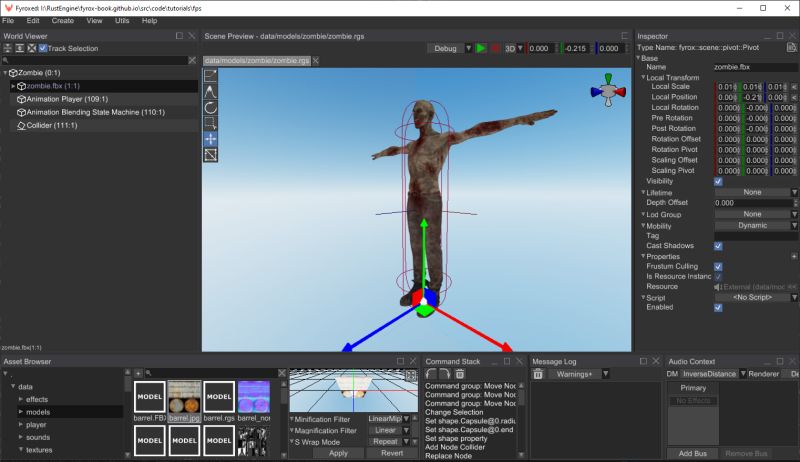Clear the World Viewer search filter
This screenshot has width=800, height=462.
click(192, 60)
